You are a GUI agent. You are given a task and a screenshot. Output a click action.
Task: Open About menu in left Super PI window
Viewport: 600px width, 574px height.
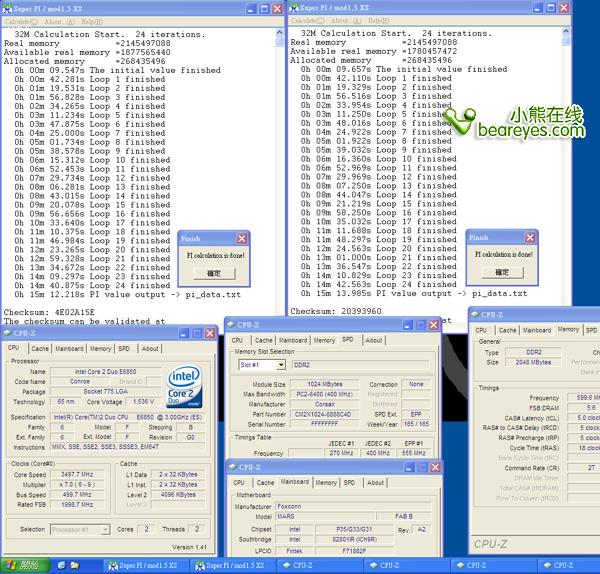[x=60, y=22]
